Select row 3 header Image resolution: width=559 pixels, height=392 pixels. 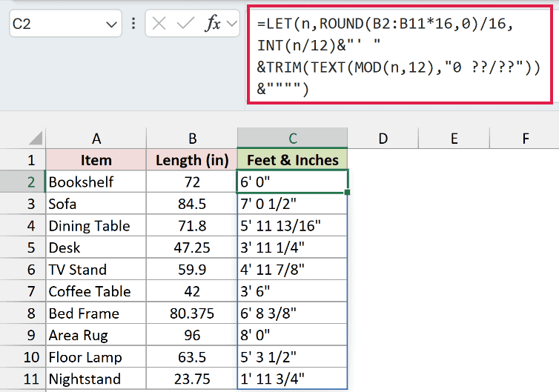click(x=23, y=204)
